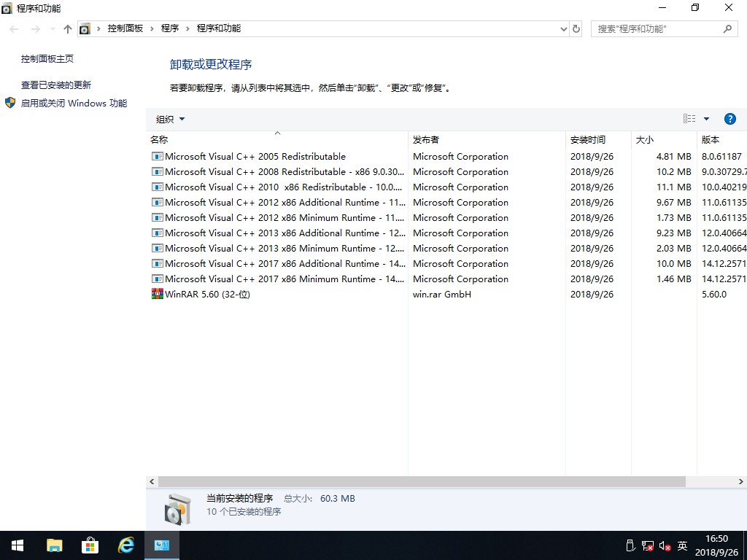Click the 5.60.0 version cell
Screen dimensions: 747x560
pos(713,295)
